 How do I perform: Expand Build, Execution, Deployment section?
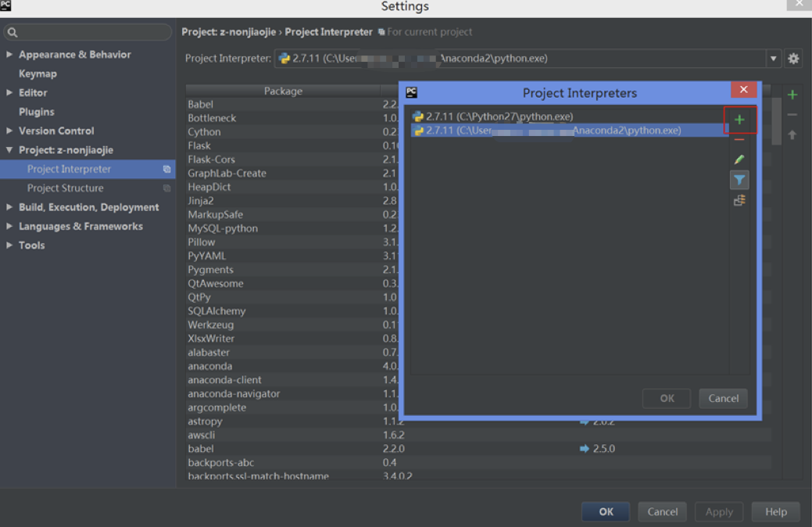[9, 207]
